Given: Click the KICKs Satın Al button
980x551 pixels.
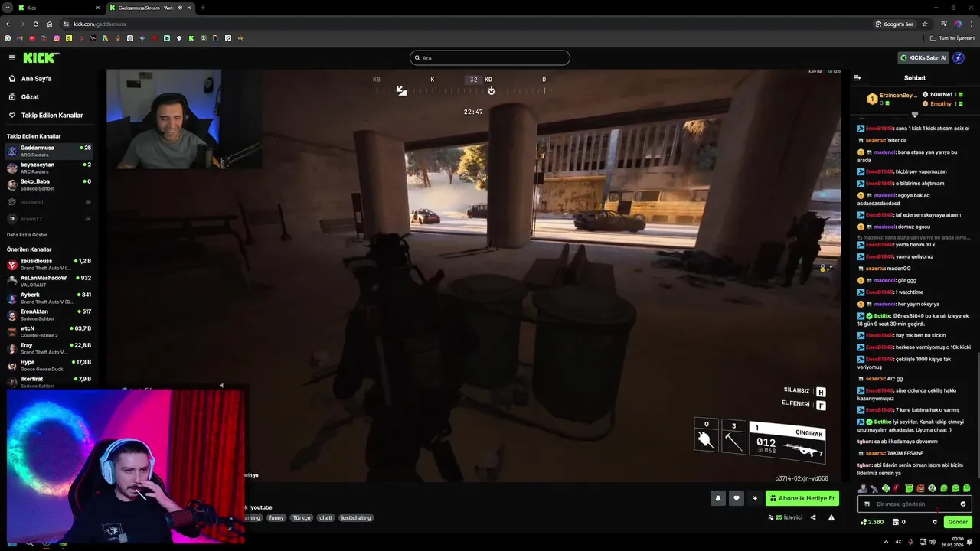Looking at the screenshot, I should tap(923, 57).
